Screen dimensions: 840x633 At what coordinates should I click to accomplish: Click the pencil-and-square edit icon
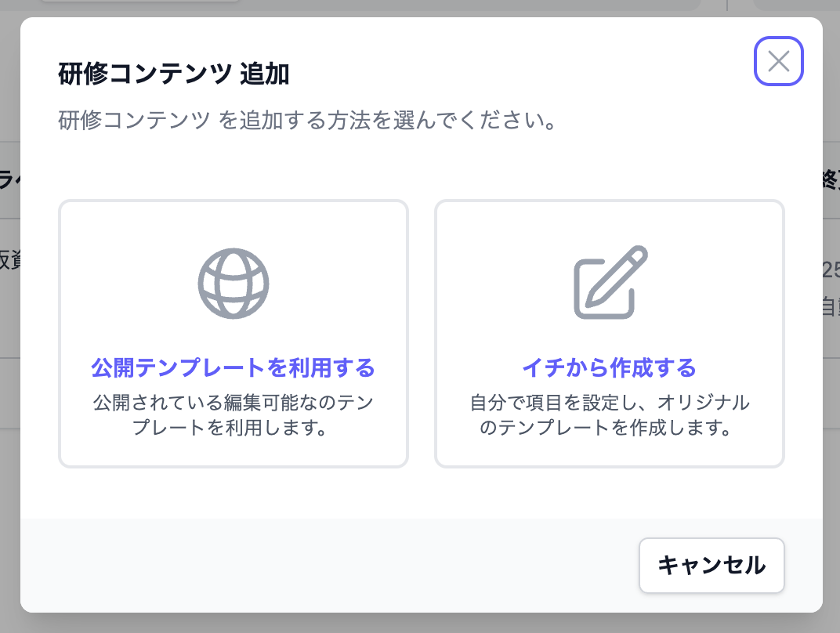610,282
